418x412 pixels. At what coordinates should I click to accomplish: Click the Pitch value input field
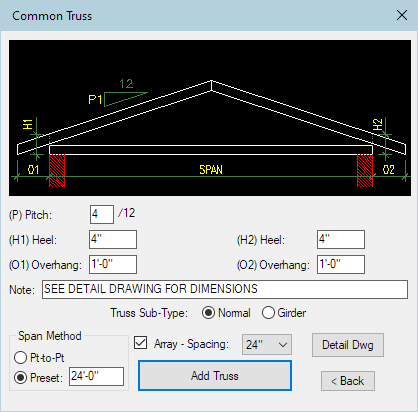pos(102,214)
